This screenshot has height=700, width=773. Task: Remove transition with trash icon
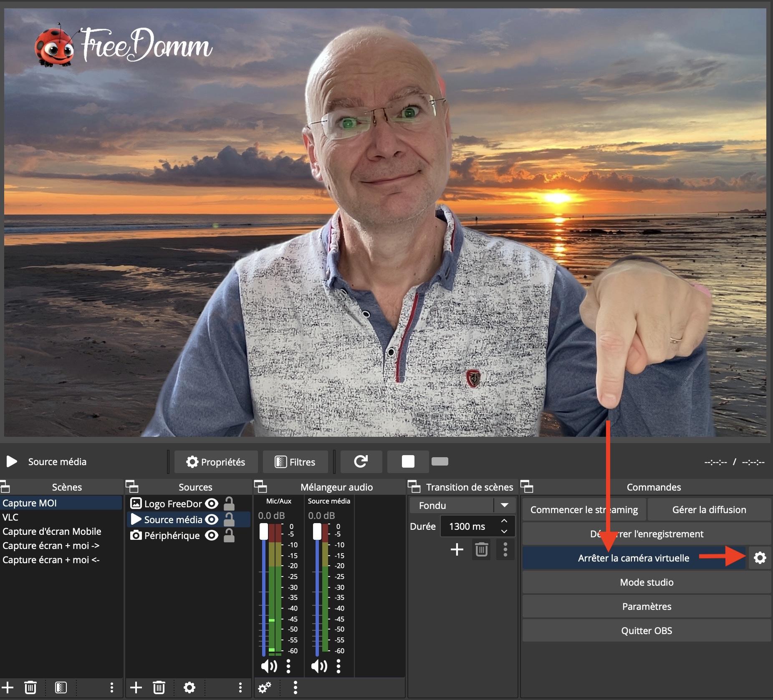[481, 549]
